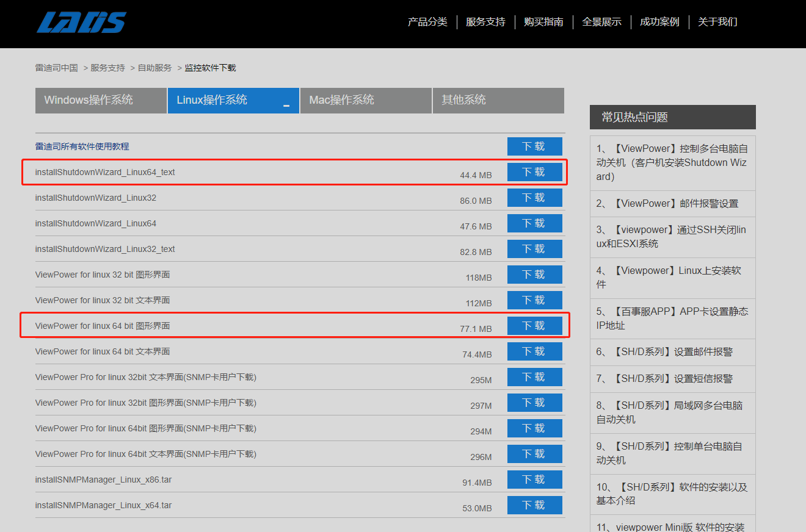The height and width of the screenshot is (532, 806).
Task: Open FAQ about ViewPower 邮件报警设置
Action: pos(667,203)
